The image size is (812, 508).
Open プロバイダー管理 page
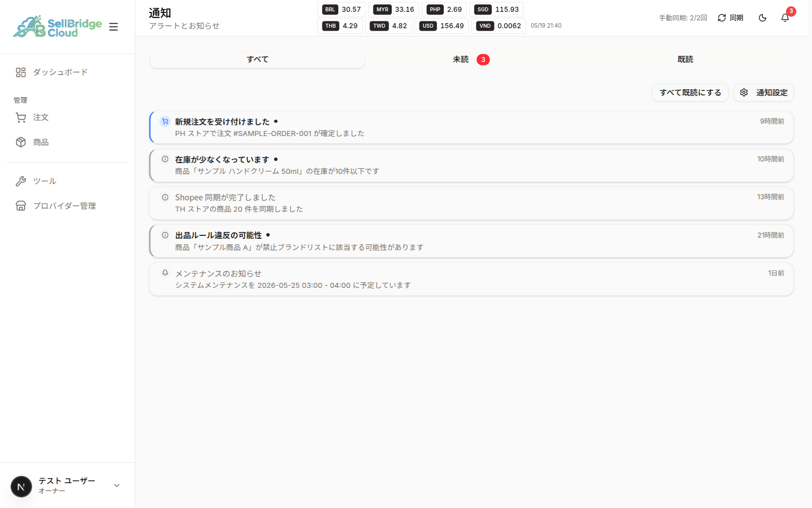click(67, 206)
